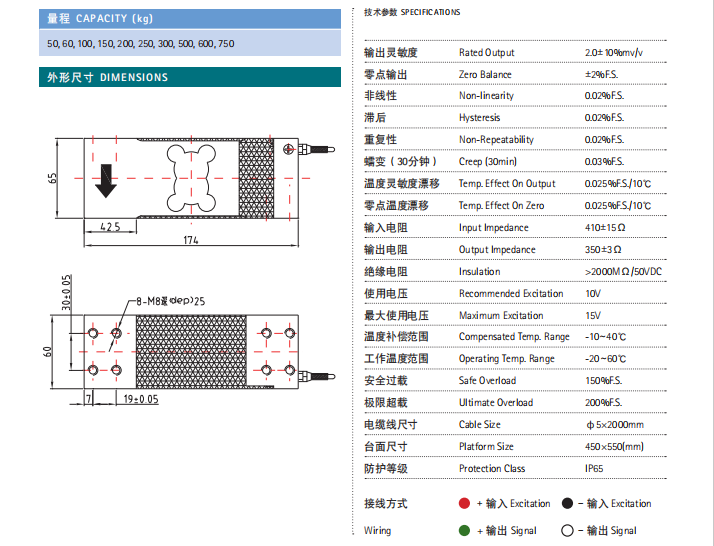714x546 pixels.
Task: Click the Protection Class IP65 value
Action: click(595, 468)
